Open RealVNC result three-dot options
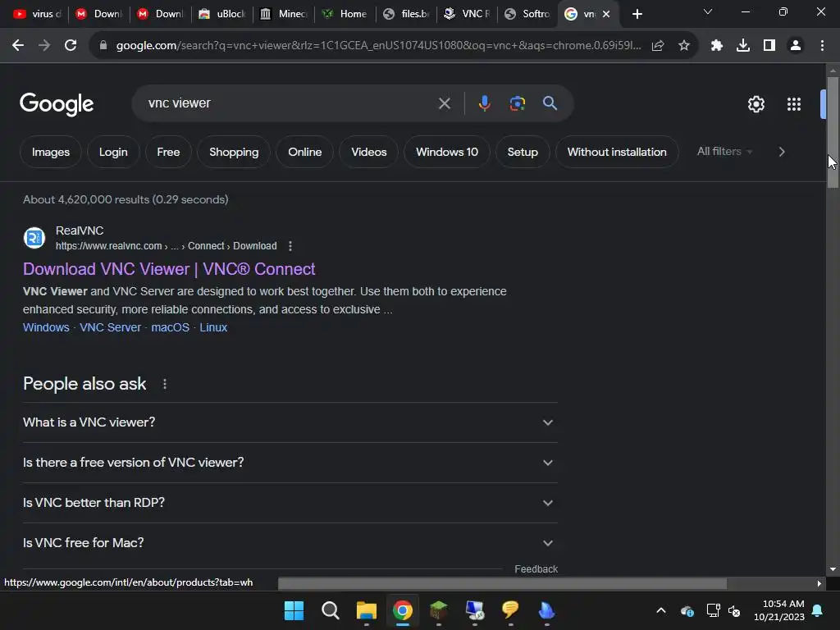Image resolution: width=840 pixels, height=630 pixels. click(x=290, y=246)
